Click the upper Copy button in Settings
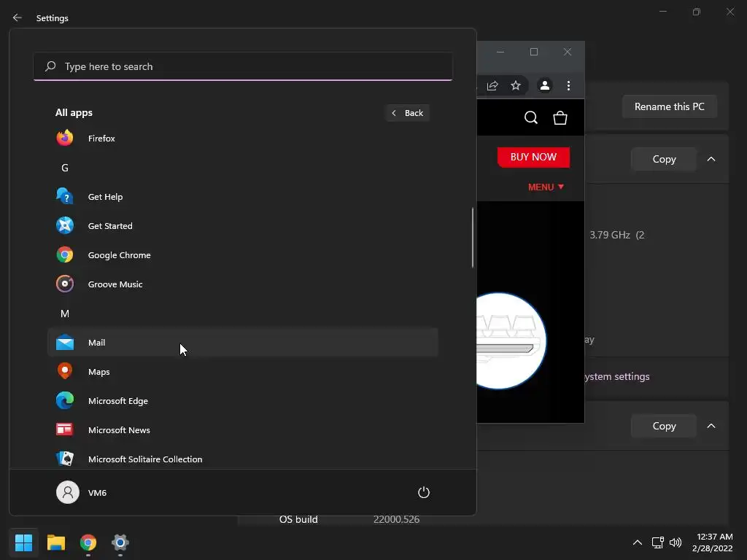 pyautogui.click(x=664, y=159)
